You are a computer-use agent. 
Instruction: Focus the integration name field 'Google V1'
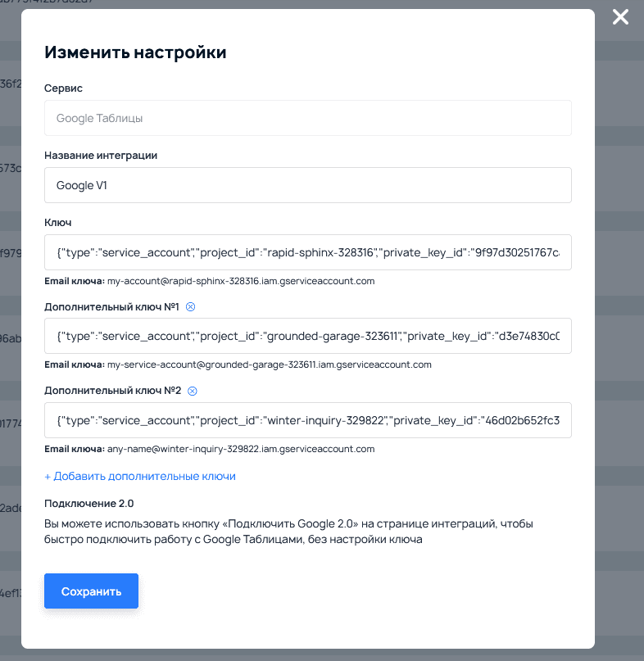point(307,185)
